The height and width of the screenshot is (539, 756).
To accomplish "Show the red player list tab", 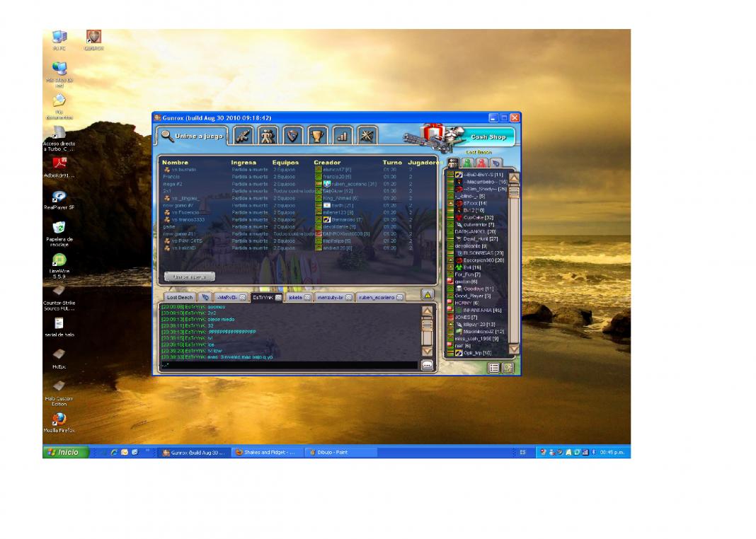I will coord(481,163).
